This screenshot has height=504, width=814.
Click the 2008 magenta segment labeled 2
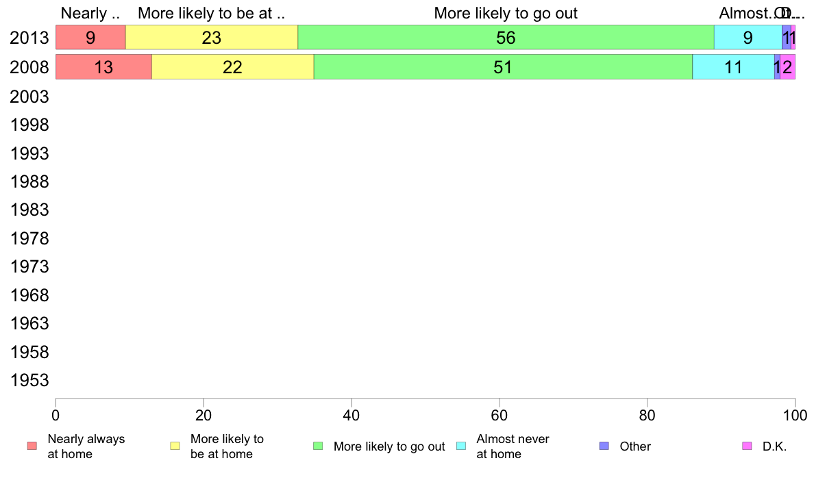pos(787,67)
